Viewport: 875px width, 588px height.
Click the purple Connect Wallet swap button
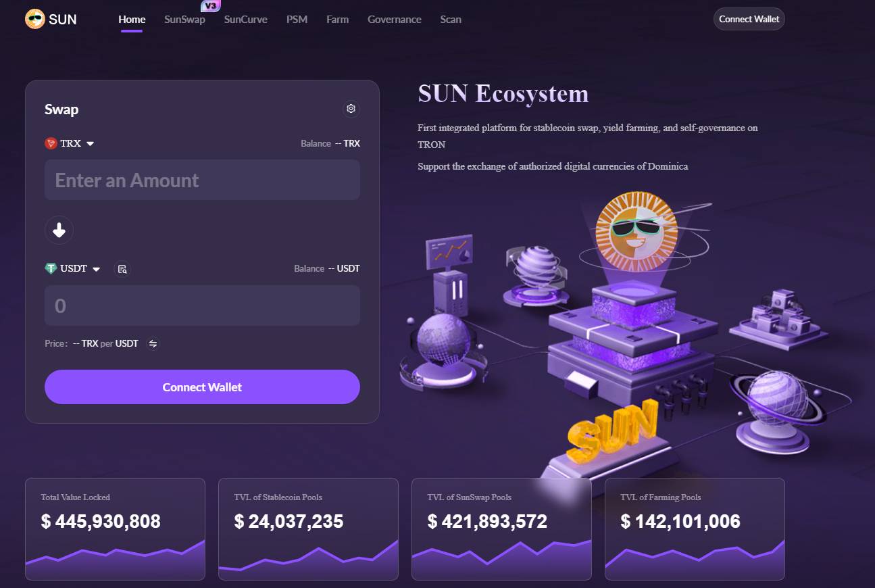point(202,387)
